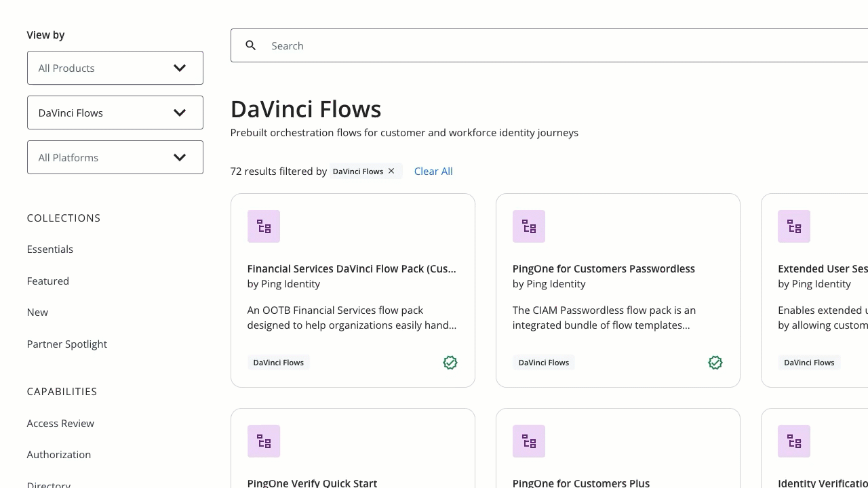
Task: Click the View by label
Action: 46,35
